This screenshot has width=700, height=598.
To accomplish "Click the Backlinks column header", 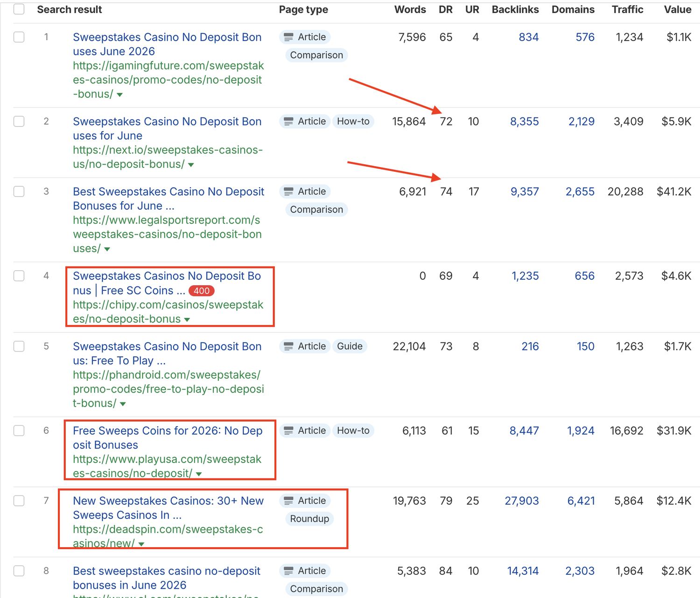I will point(515,9).
